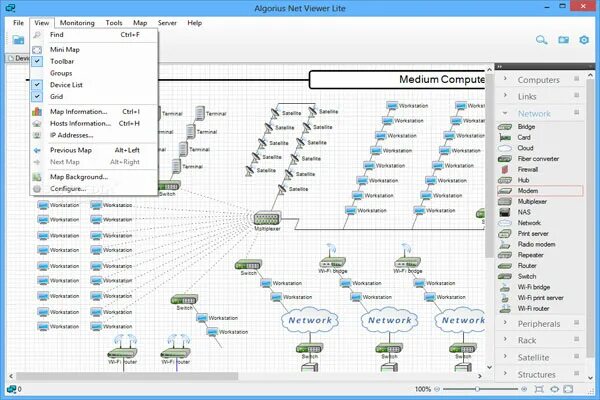
Task: Select the Repeater icon
Action: coord(505,255)
